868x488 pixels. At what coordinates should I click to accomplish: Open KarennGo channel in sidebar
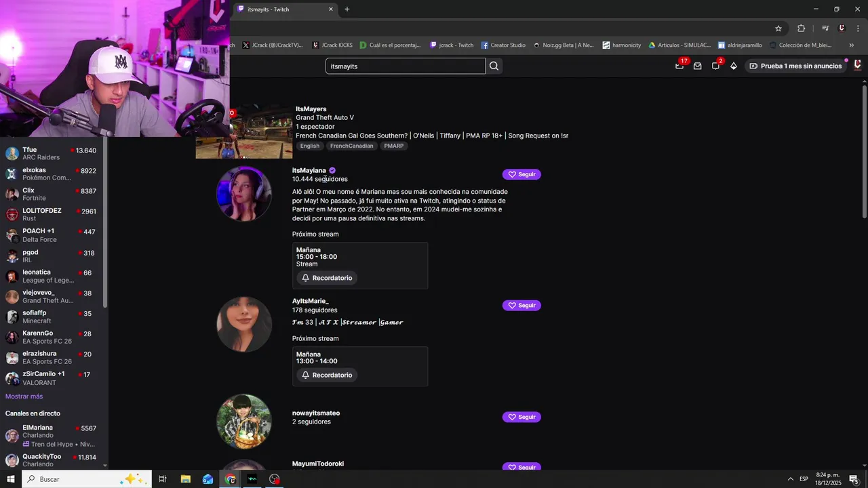click(x=52, y=337)
